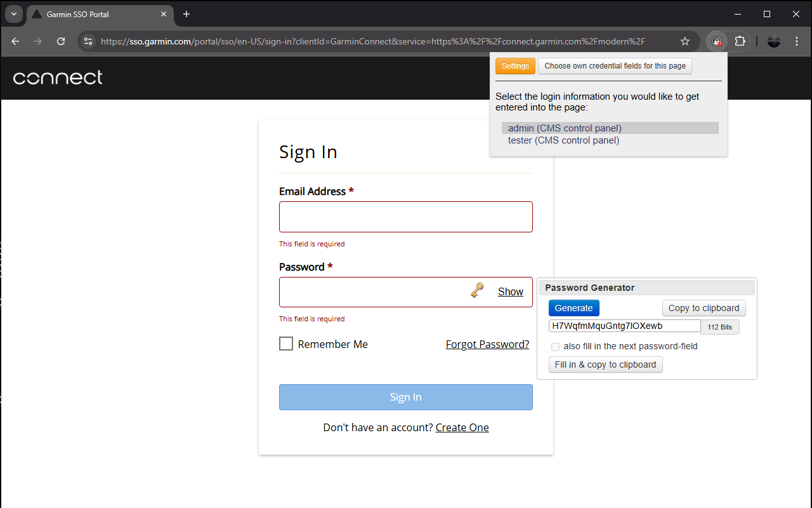Enable also fill in the next password-field
Viewport: 812px width, 508px height.
coord(556,347)
